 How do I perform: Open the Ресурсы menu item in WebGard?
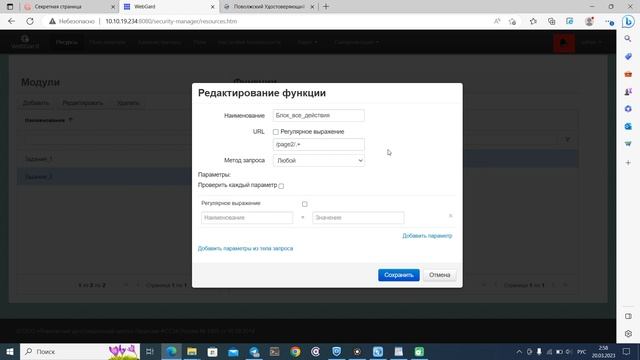tap(67, 42)
